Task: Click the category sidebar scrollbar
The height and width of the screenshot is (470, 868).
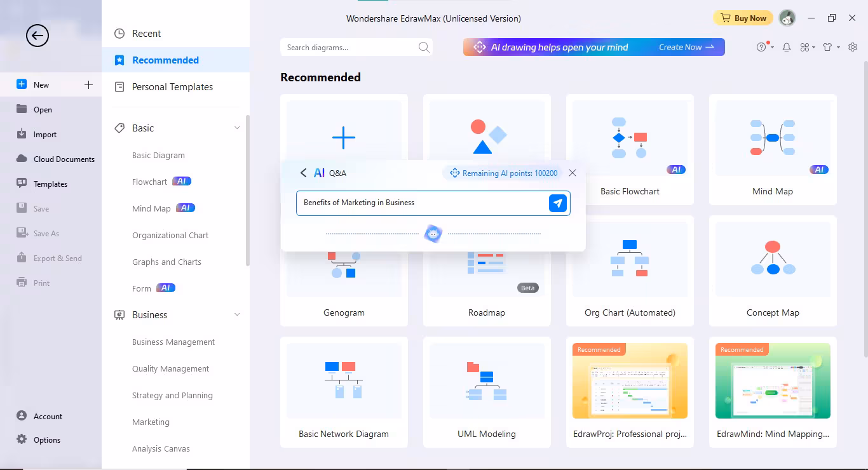Action: (248, 191)
